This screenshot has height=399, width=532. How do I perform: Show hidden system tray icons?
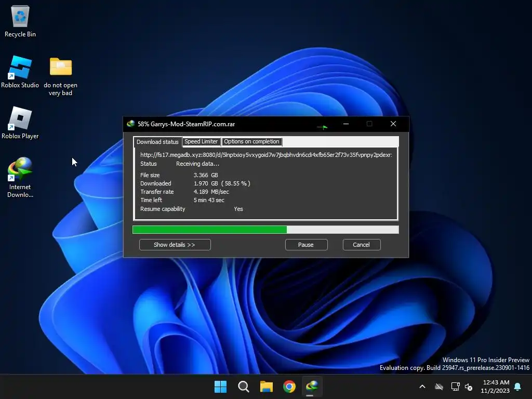pyautogui.click(x=422, y=387)
